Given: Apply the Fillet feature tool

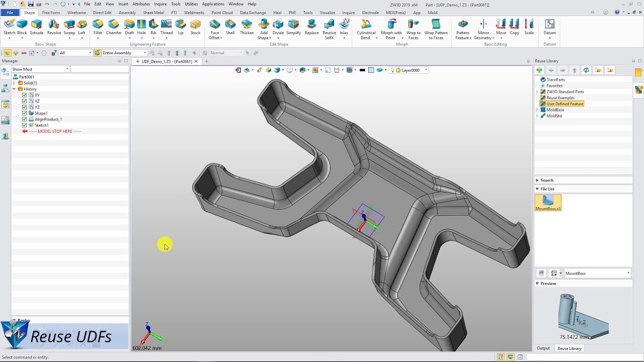Looking at the screenshot, I should (98, 28).
